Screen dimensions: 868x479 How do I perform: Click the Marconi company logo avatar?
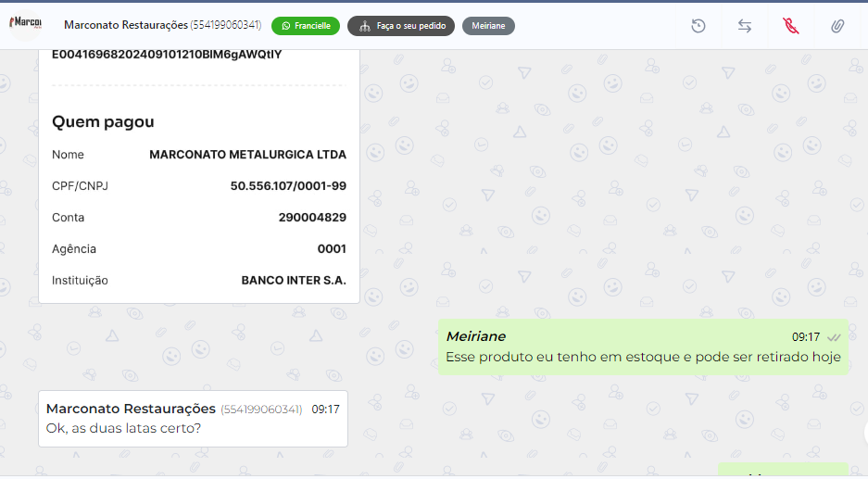26,25
